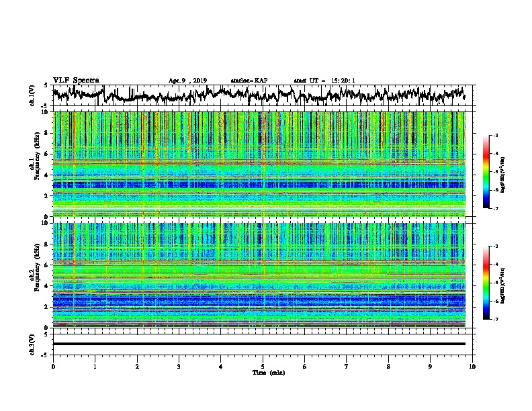Click the ch.3(V) axis label
This screenshot has width=532, height=411.
coord(32,345)
